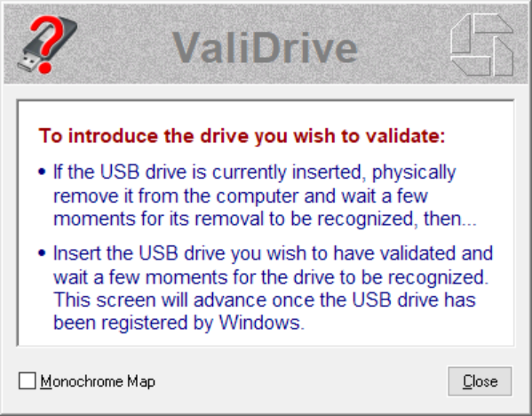The image size is (532, 416).
Task: Click the underlined C in the Close button
Action: click(467, 381)
